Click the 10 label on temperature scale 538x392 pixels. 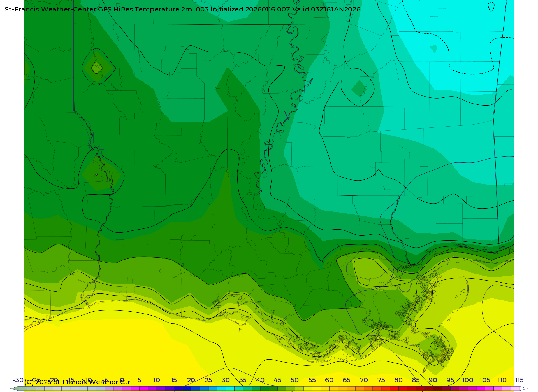[156, 380]
